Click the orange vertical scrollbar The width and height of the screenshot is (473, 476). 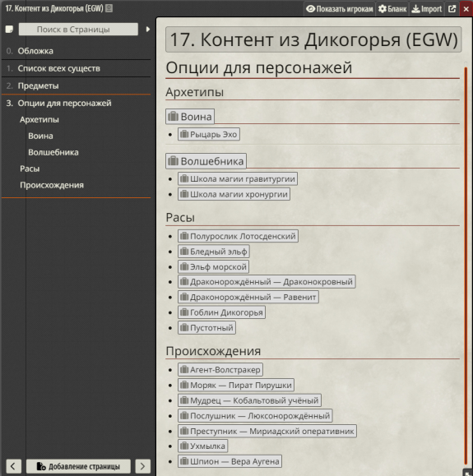pos(466,264)
